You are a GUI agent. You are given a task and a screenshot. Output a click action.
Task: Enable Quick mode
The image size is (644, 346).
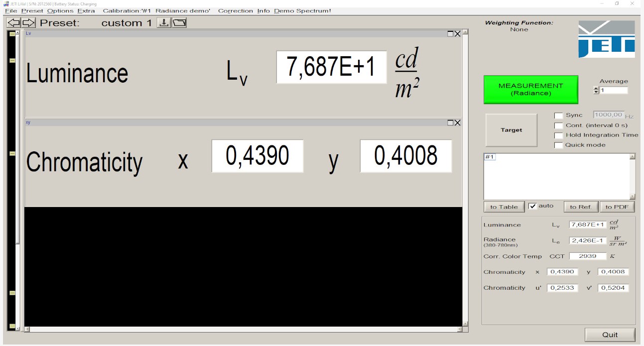coord(559,145)
